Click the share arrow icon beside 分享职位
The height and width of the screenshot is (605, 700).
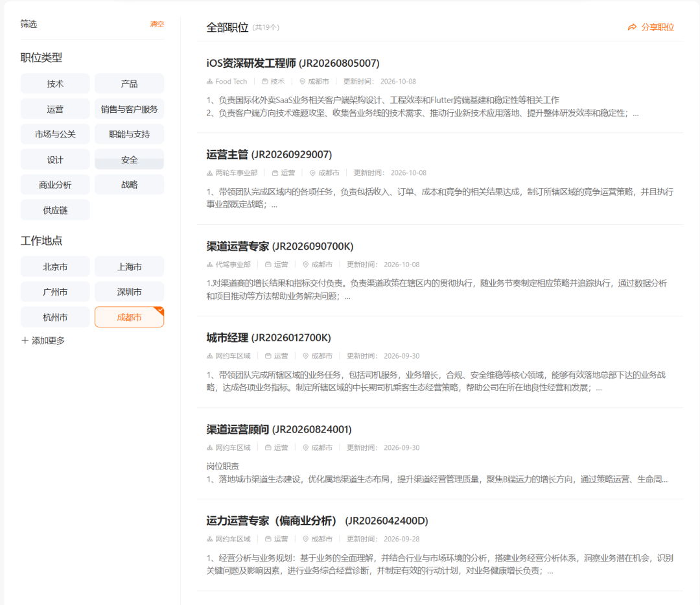pos(632,27)
